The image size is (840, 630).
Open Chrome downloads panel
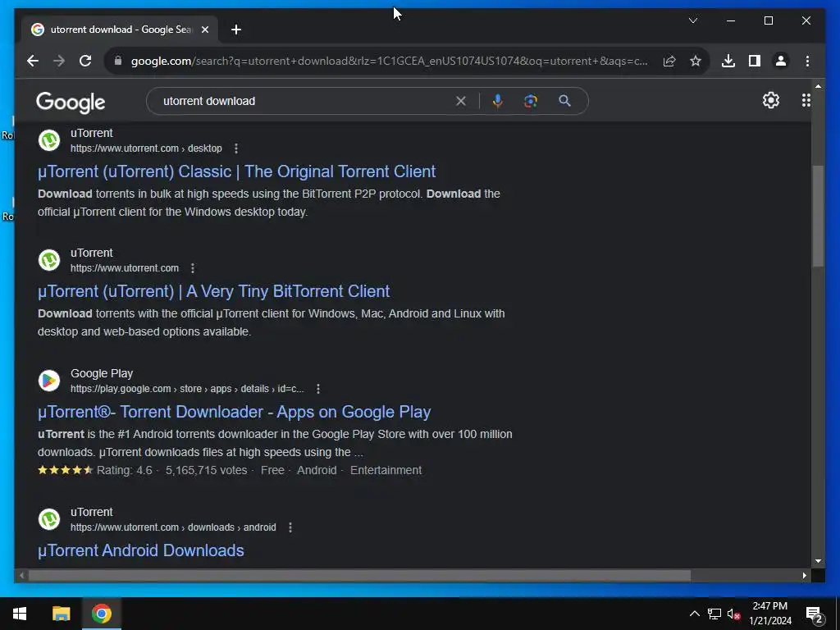(728, 61)
